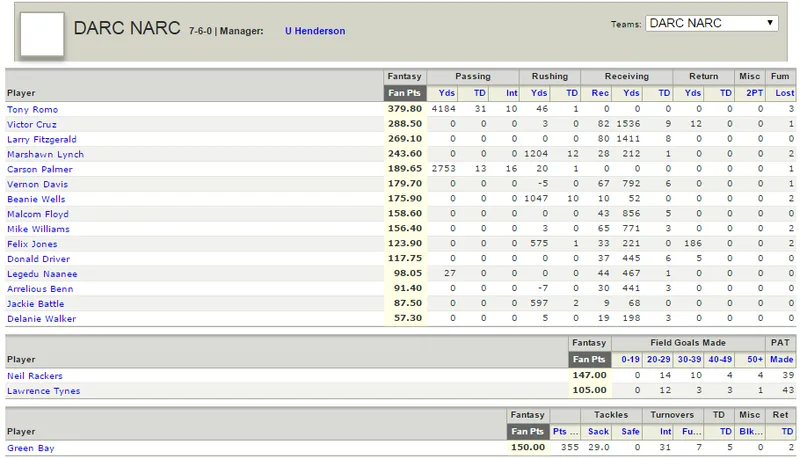Sort defense table by Fan Pts
Viewport: 800px width, 459px height.
tap(528, 431)
